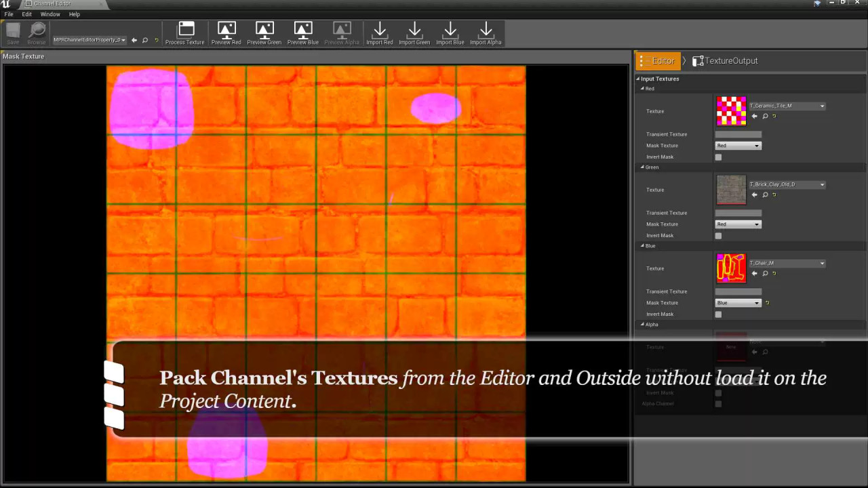868x488 pixels.
Task: Reset Green texture with yellow arrow
Action: [774, 195]
